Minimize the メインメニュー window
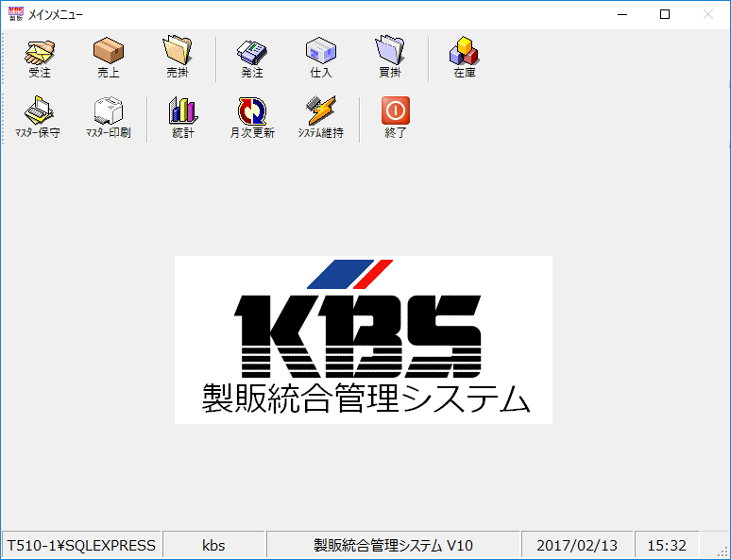 click(622, 14)
